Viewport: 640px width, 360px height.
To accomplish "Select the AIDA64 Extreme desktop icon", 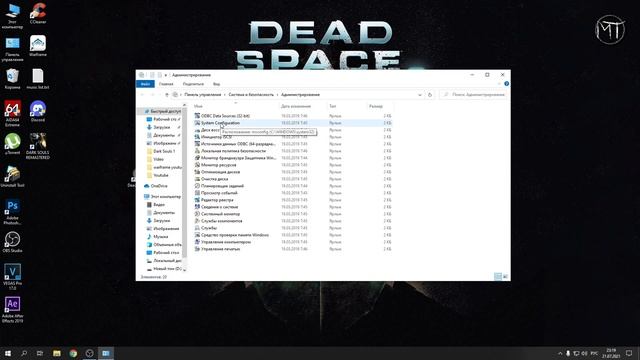I will click(12, 113).
